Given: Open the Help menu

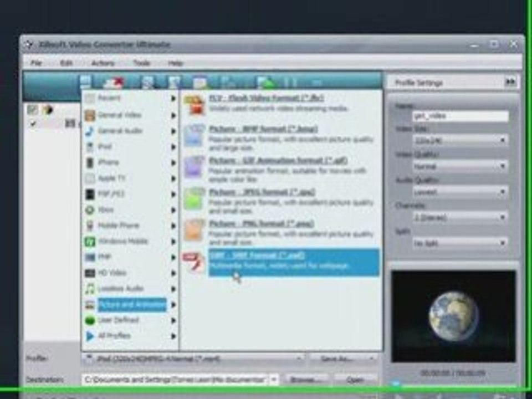Looking at the screenshot, I should (x=176, y=63).
